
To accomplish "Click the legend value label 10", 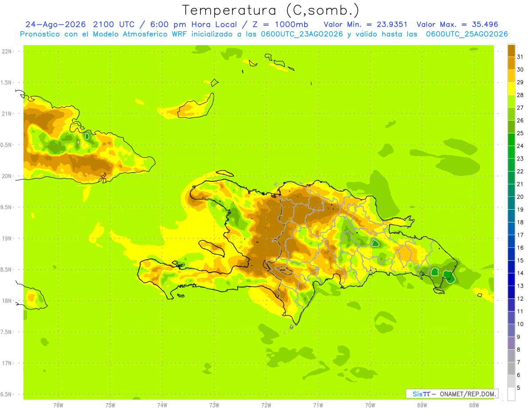I will (520, 324).
